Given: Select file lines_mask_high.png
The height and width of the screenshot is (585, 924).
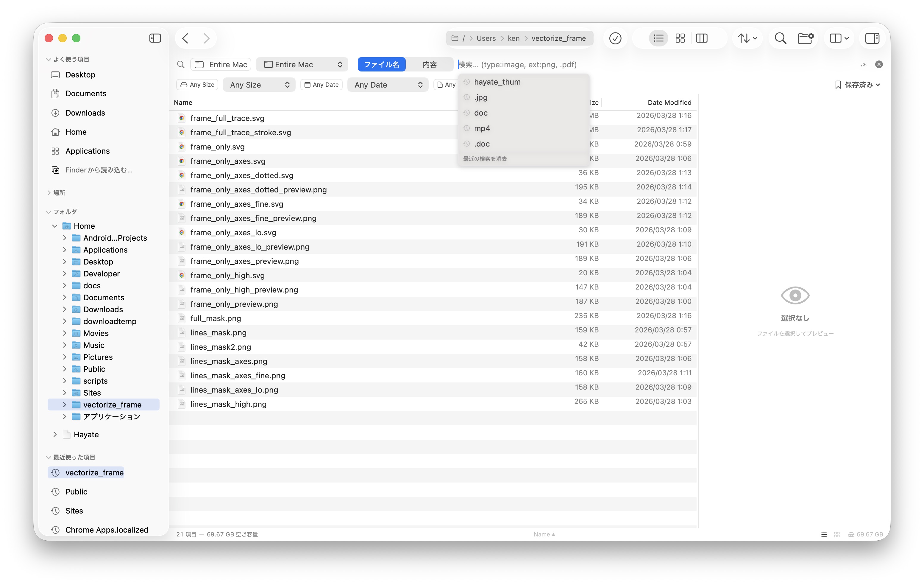Looking at the screenshot, I should coord(433,404).
